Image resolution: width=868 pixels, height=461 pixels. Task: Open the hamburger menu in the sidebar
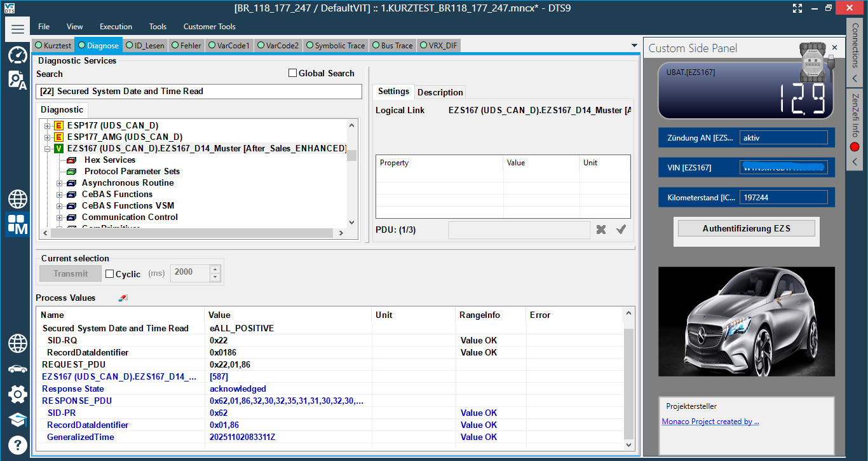coord(17,29)
